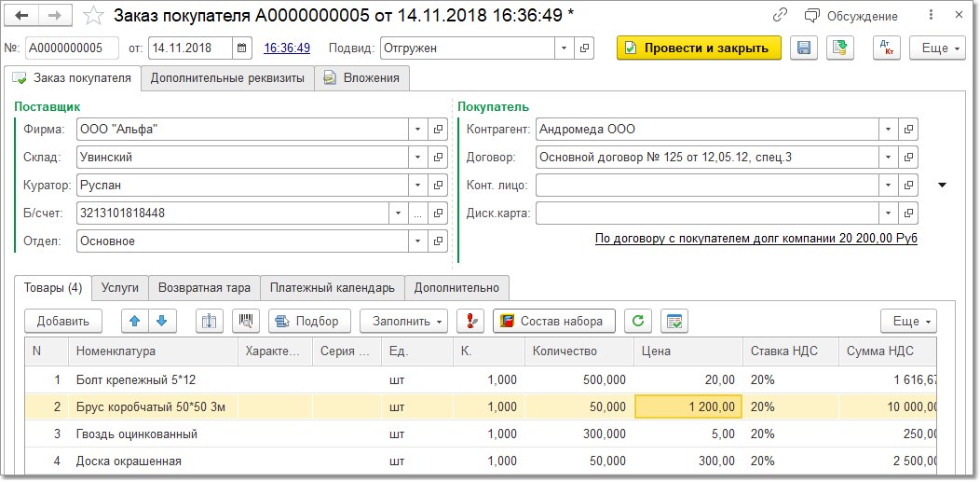The width and height of the screenshot is (980, 482).
Task: Click the долг компании 20 200,00 Руб link
Action: [756, 239]
